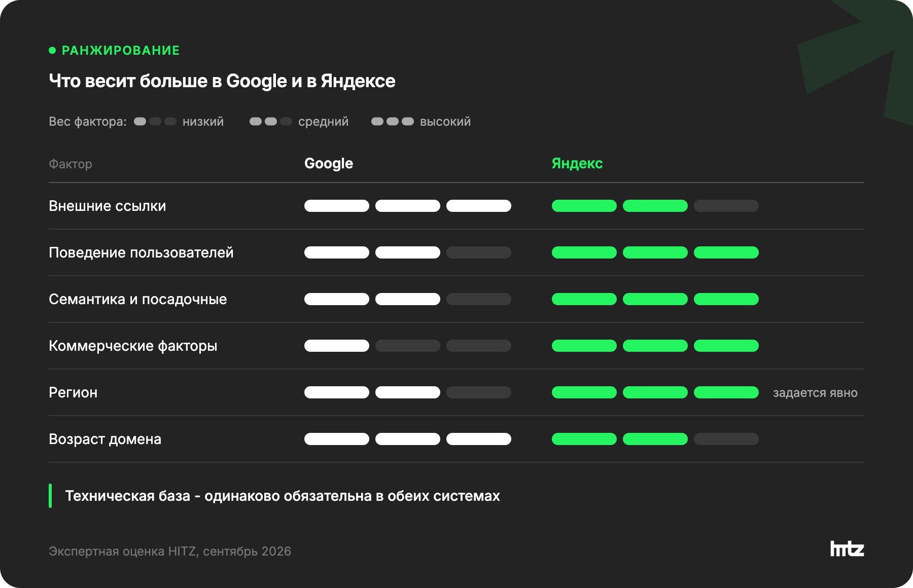Click Яндекс's third bar for Регион
The height and width of the screenshot is (588, 913).
point(726,392)
